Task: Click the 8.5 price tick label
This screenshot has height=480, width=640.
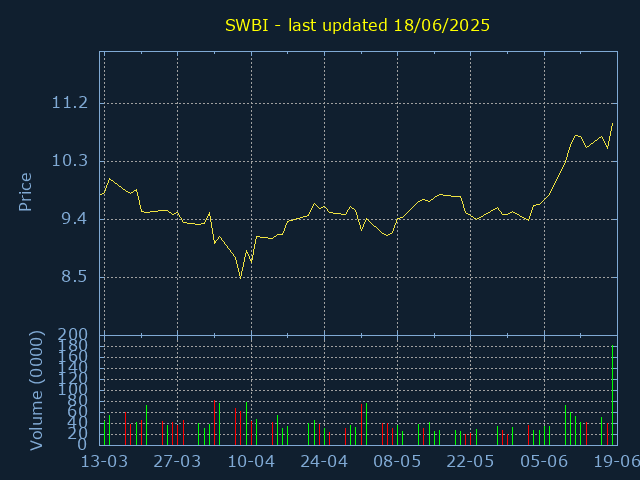Action: point(75,277)
